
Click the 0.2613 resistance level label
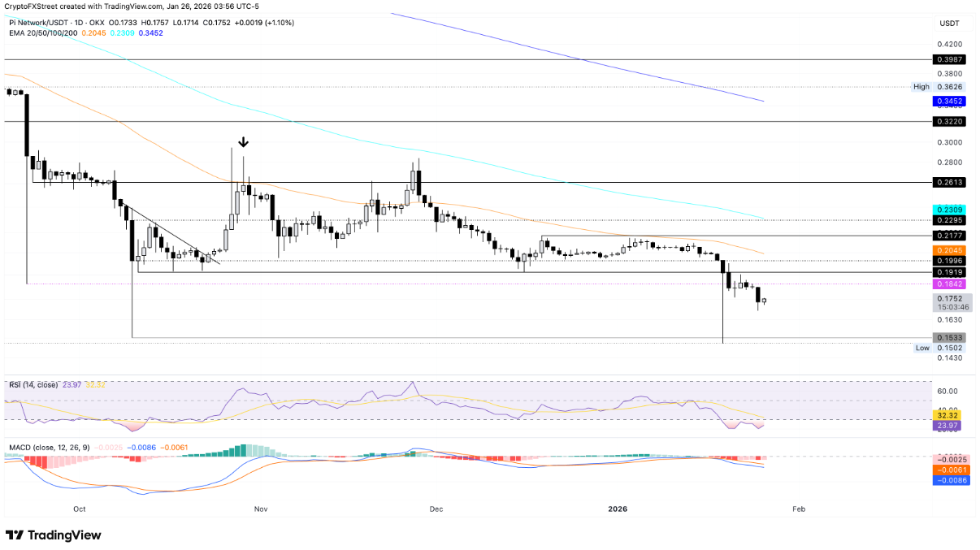coord(947,183)
